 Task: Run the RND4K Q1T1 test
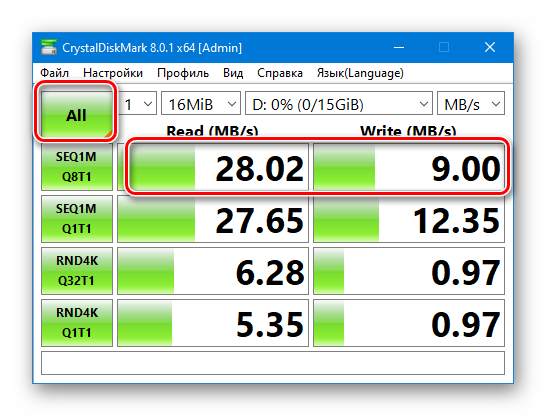pos(77,323)
